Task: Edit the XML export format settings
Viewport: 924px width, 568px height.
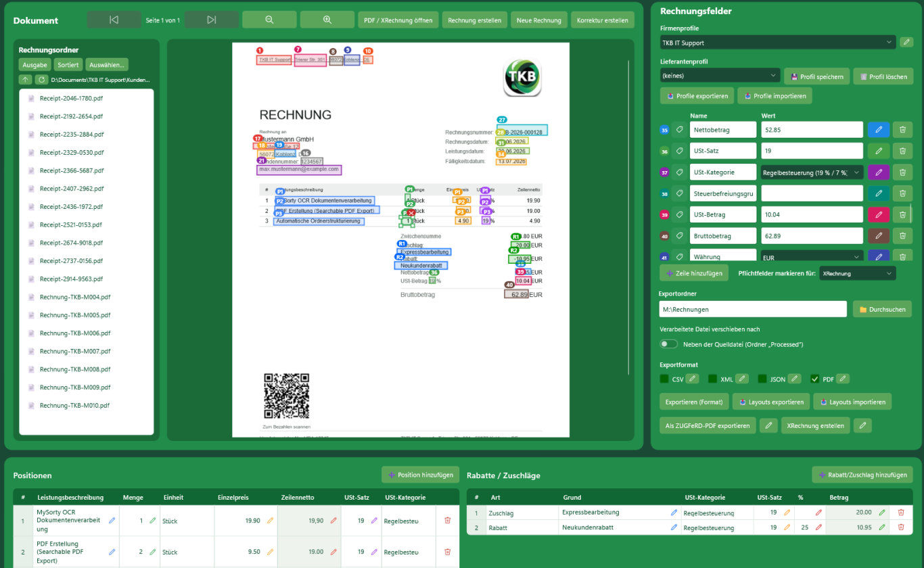Action: pyautogui.click(x=742, y=379)
